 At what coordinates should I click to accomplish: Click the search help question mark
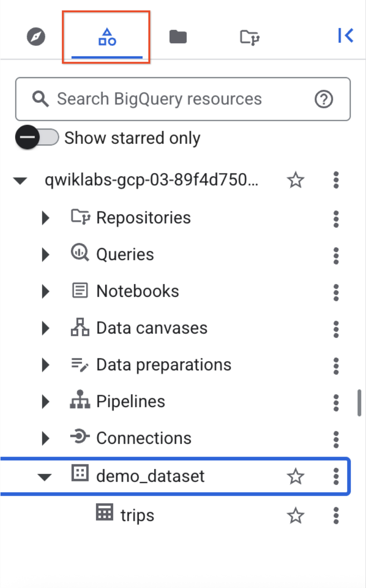(x=324, y=99)
